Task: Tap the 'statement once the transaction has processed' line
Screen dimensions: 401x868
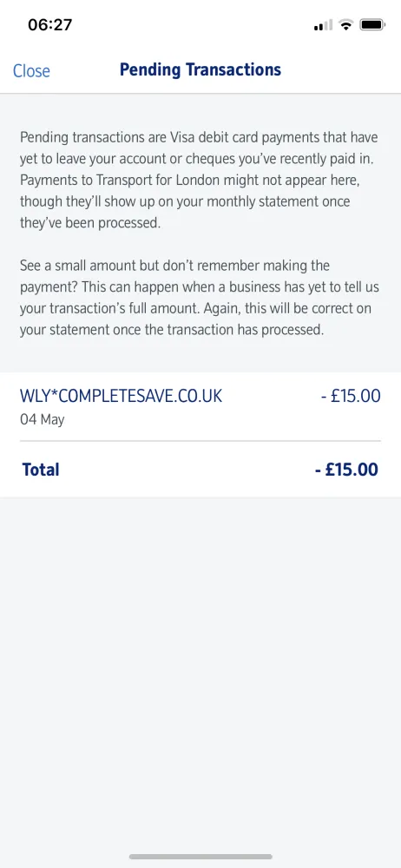Action: click(x=171, y=330)
